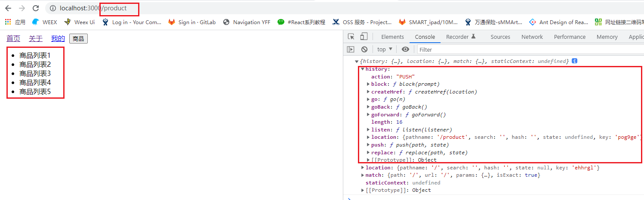Switch to the Elements tab
The height and width of the screenshot is (200, 644).
click(x=392, y=37)
